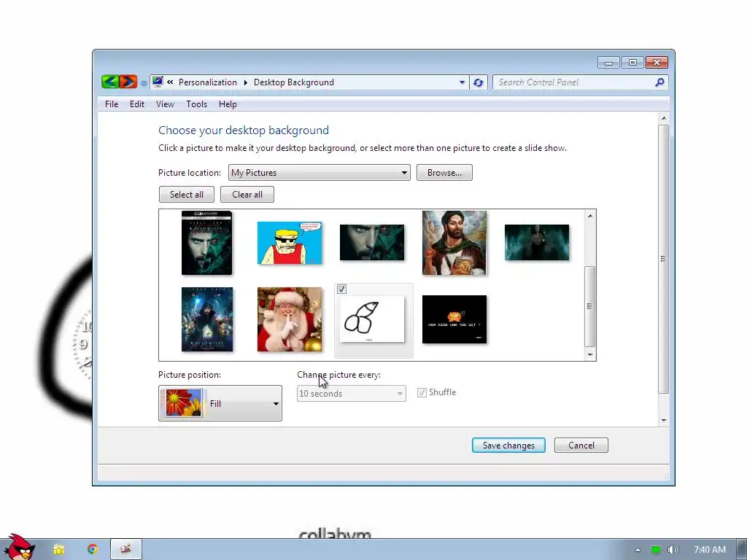Open the View menu

(x=166, y=104)
